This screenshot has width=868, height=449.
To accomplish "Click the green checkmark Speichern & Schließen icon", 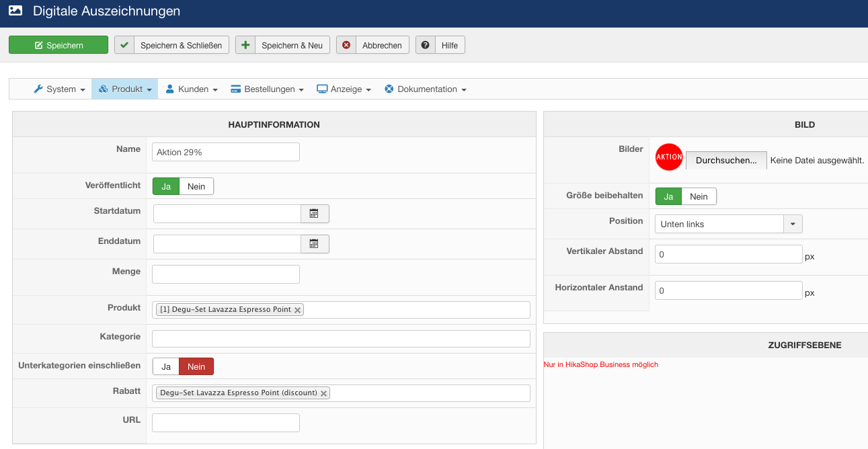I will (x=124, y=45).
